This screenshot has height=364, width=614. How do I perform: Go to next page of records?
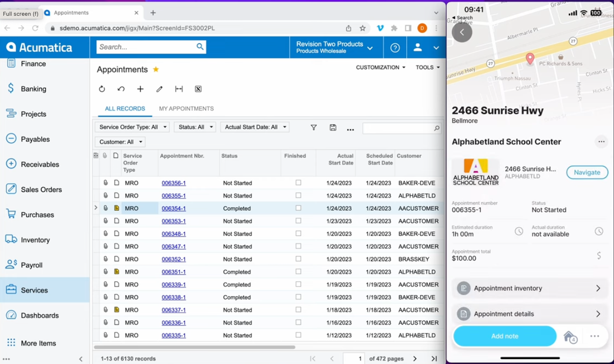point(415,359)
